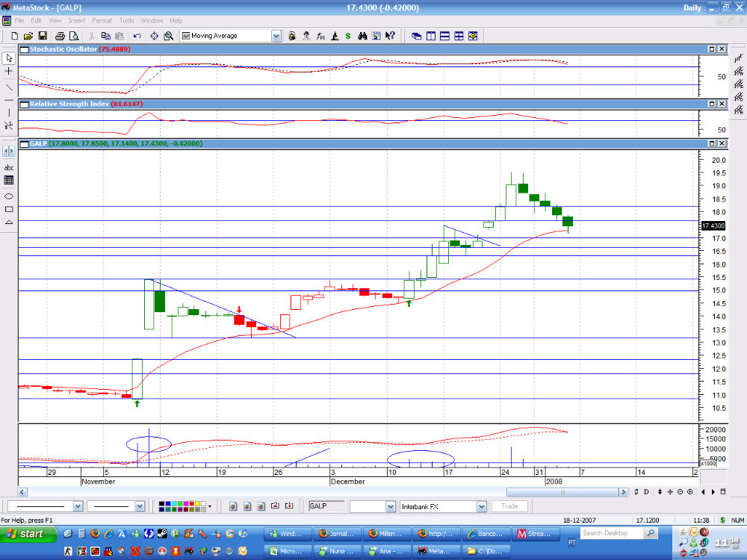
Task: Maximize the GALP price pane
Action: [712, 143]
